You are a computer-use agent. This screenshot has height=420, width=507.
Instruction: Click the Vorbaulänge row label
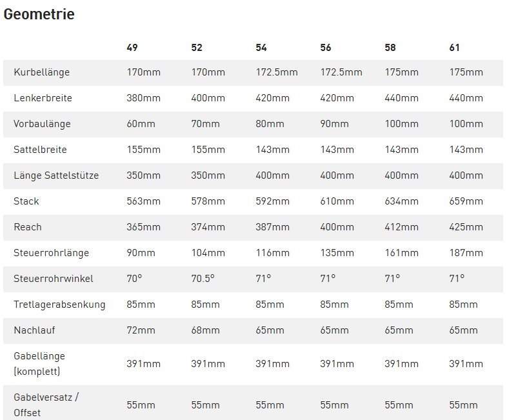click(x=42, y=124)
